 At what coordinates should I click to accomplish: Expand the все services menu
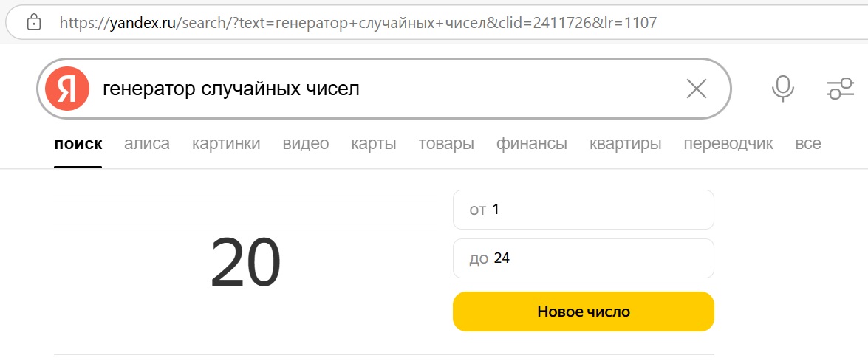(x=808, y=144)
